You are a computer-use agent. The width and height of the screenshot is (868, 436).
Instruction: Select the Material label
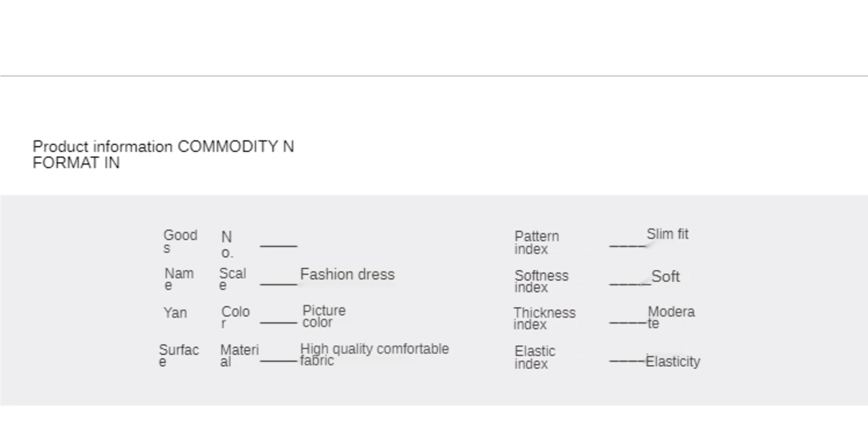pyautogui.click(x=239, y=355)
